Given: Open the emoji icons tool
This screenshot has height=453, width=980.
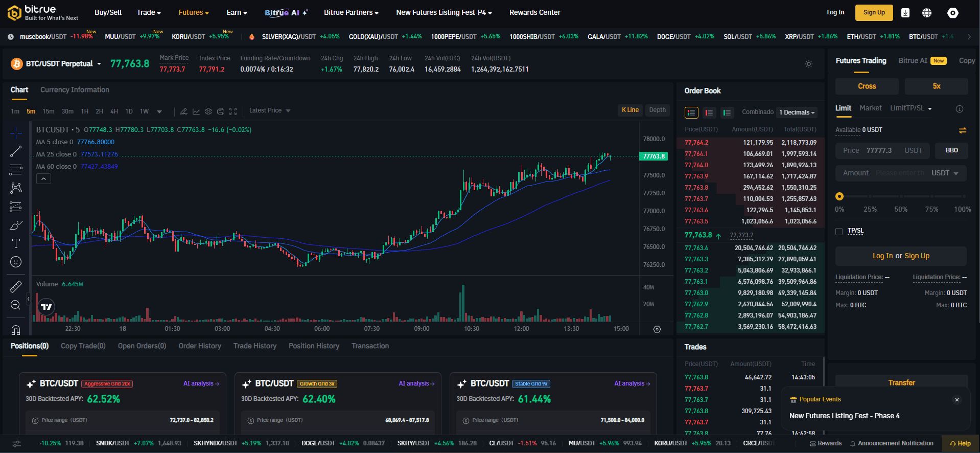Looking at the screenshot, I should coord(16,262).
